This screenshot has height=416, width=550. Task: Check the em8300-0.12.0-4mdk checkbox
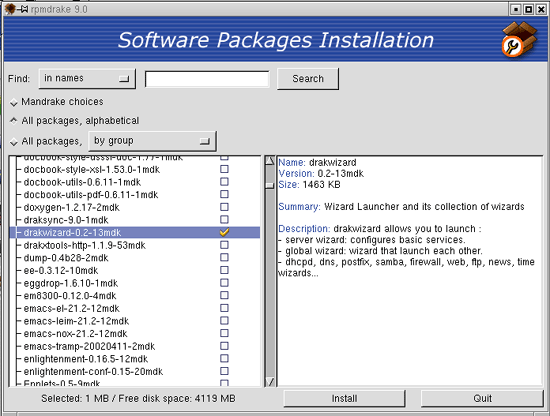pyautogui.click(x=224, y=296)
